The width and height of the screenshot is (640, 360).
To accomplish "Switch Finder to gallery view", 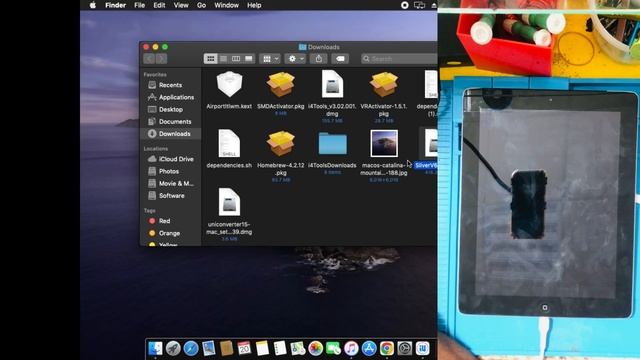I will 249,59.
